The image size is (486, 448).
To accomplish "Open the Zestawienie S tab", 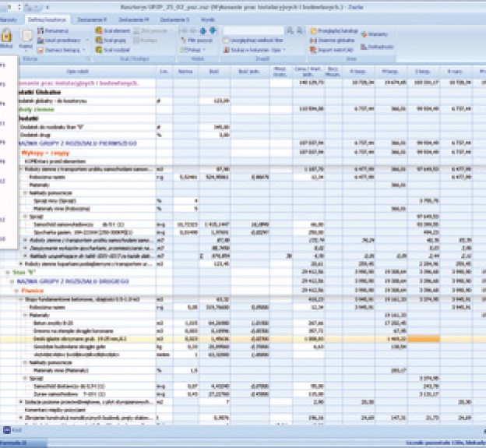I will pyautogui.click(x=174, y=19).
